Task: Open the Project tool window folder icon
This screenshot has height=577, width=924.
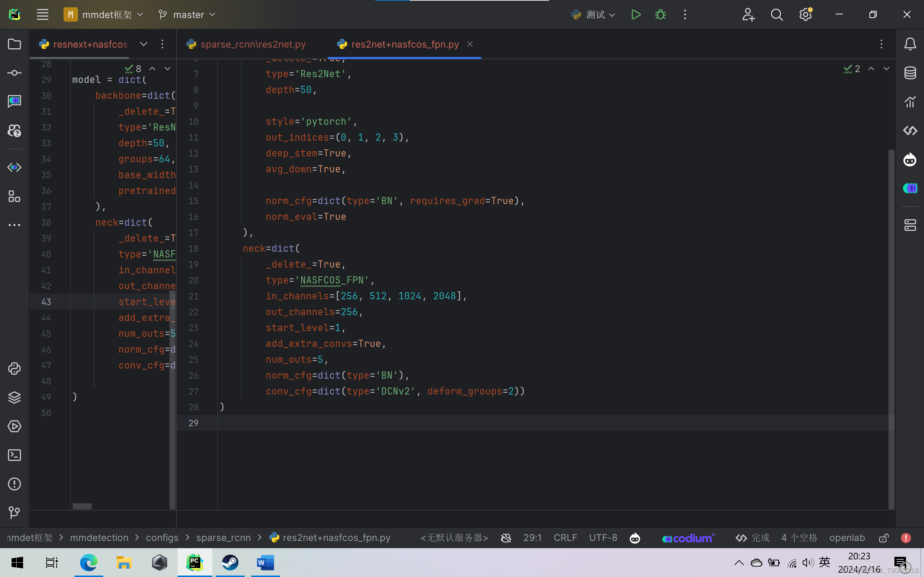Action: tap(14, 44)
